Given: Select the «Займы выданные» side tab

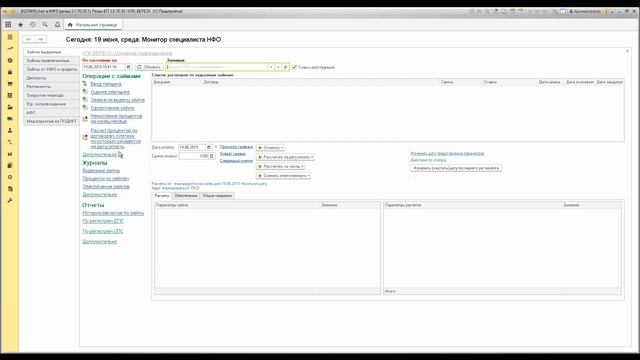Looking at the screenshot, I should click(x=51, y=52).
